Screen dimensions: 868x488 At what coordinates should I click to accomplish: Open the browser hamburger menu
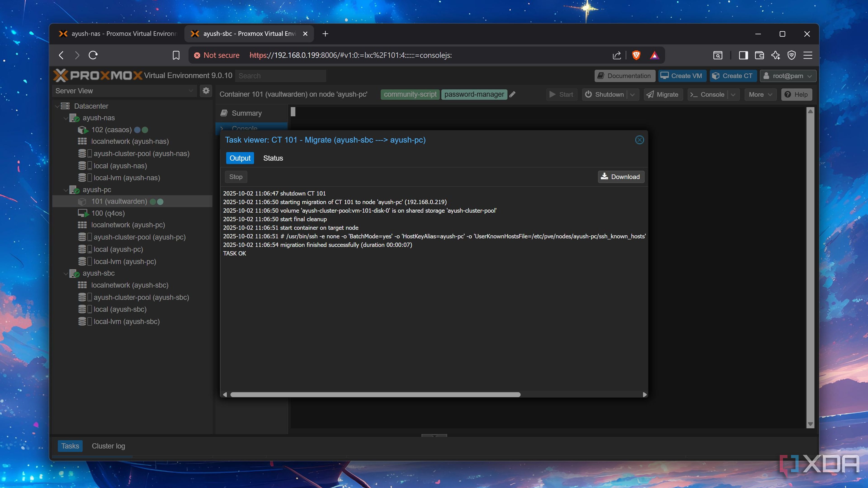tap(808, 55)
